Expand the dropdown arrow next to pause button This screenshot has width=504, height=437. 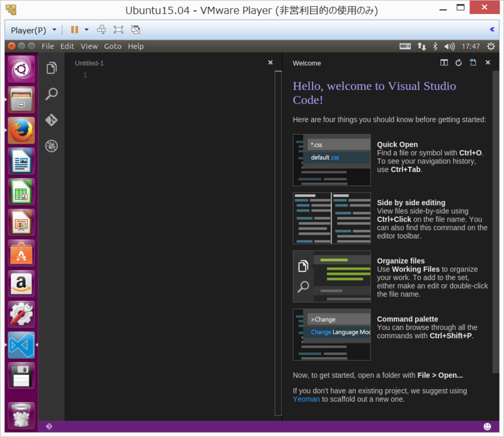[86, 30]
